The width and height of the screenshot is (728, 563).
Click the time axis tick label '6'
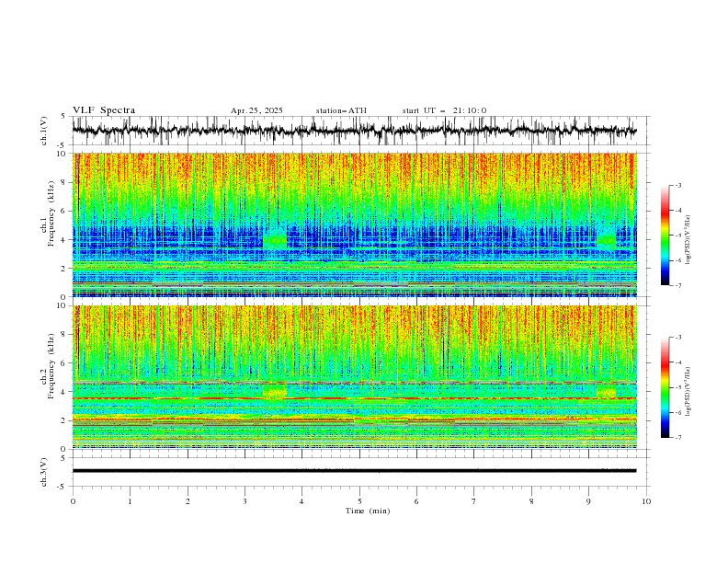416,501
